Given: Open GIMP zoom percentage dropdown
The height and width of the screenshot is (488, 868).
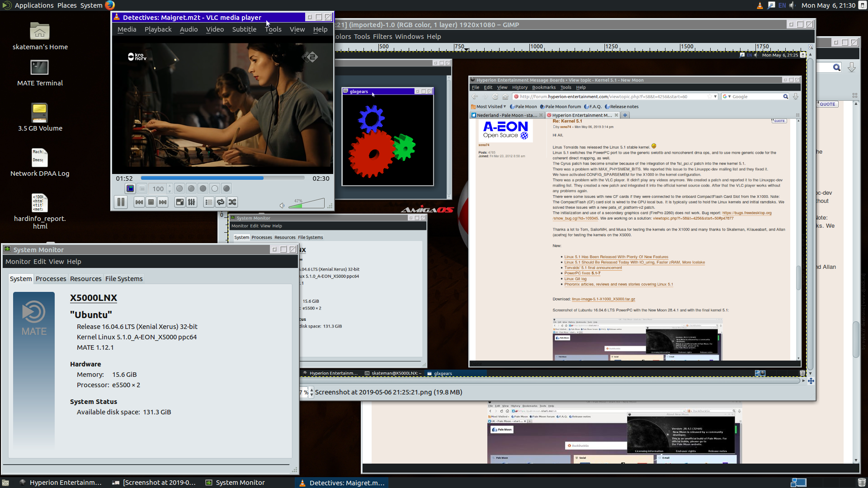Looking at the screenshot, I should (311, 392).
